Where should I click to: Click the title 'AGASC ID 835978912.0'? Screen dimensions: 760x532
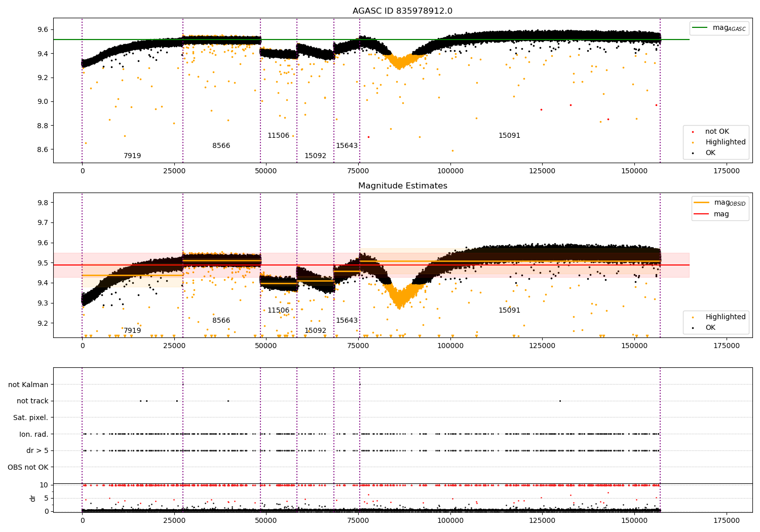pos(402,11)
